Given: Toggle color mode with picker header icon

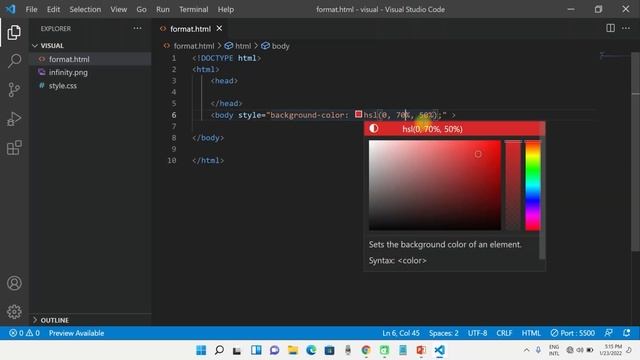Looking at the screenshot, I should click(373, 129).
